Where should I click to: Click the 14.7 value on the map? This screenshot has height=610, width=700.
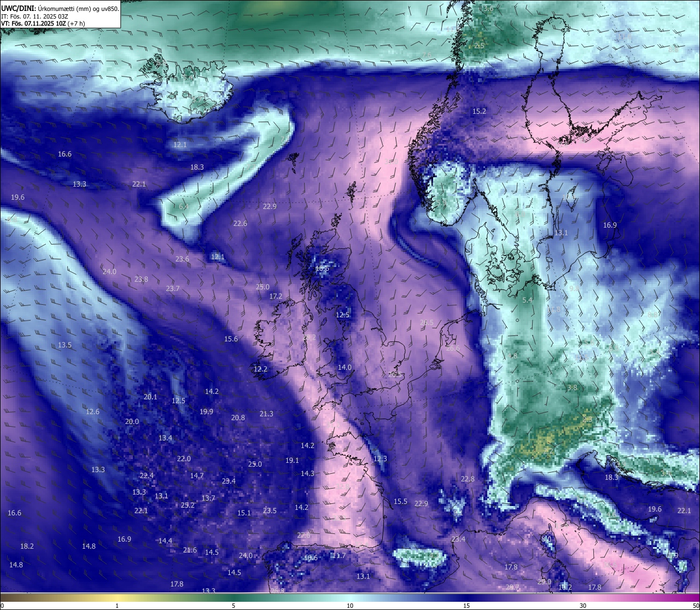click(x=197, y=475)
